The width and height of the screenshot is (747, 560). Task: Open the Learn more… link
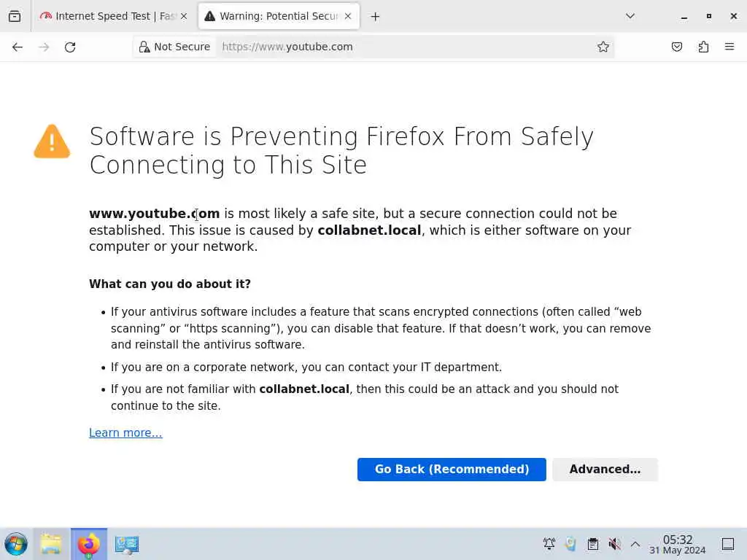coord(125,433)
